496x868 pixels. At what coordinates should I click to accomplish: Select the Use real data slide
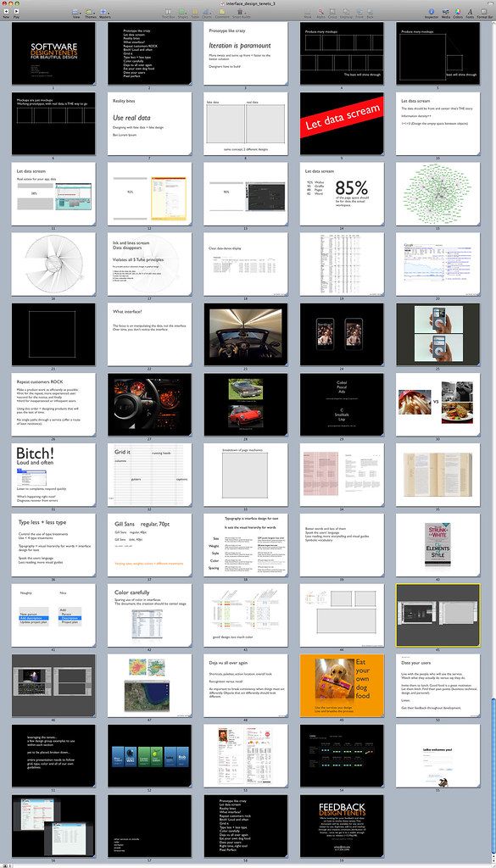click(x=149, y=124)
